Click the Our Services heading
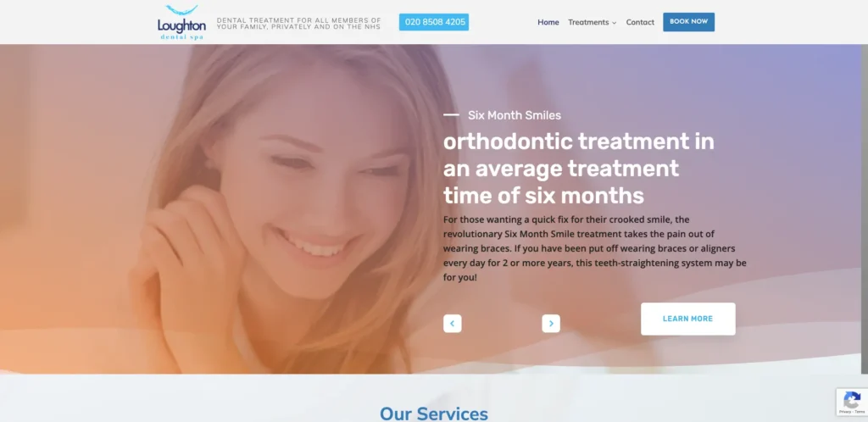 click(434, 414)
